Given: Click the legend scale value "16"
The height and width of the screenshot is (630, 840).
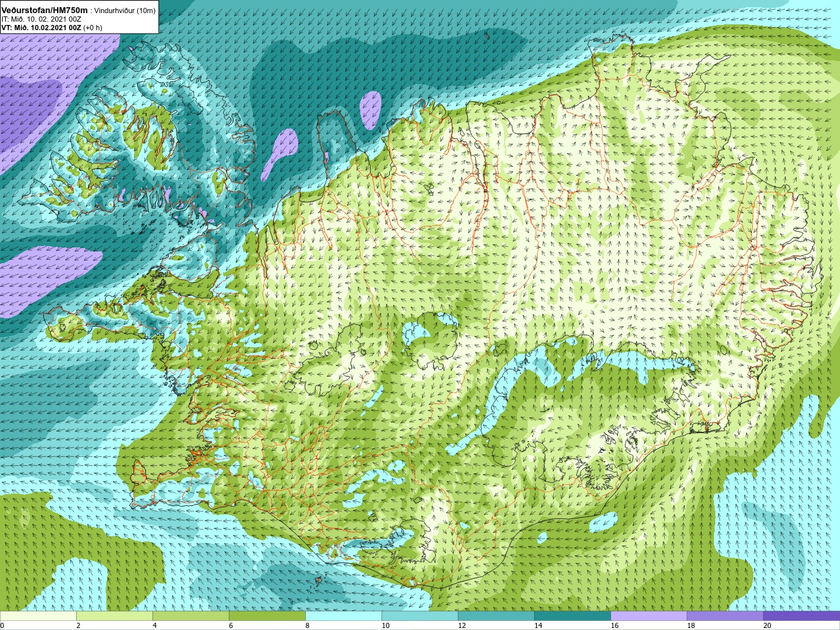Looking at the screenshot, I should [615, 625].
